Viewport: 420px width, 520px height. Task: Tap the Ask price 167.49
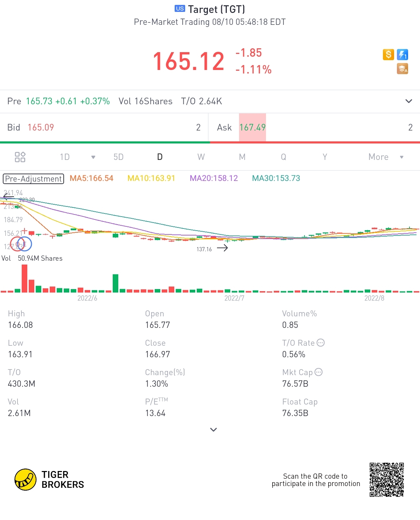tap(252, 127)
